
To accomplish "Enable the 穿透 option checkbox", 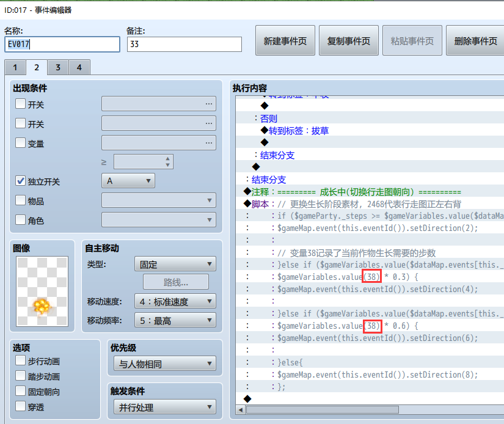I will pos(20,406).
